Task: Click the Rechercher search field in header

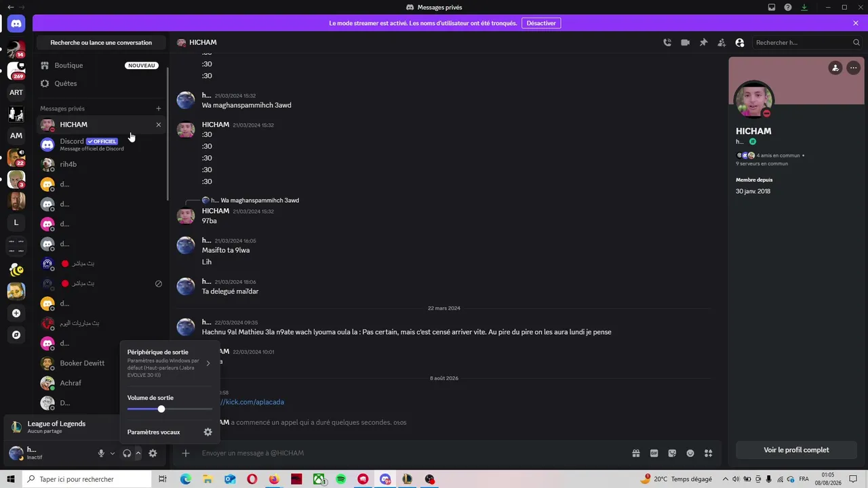Action: (807, 43)
